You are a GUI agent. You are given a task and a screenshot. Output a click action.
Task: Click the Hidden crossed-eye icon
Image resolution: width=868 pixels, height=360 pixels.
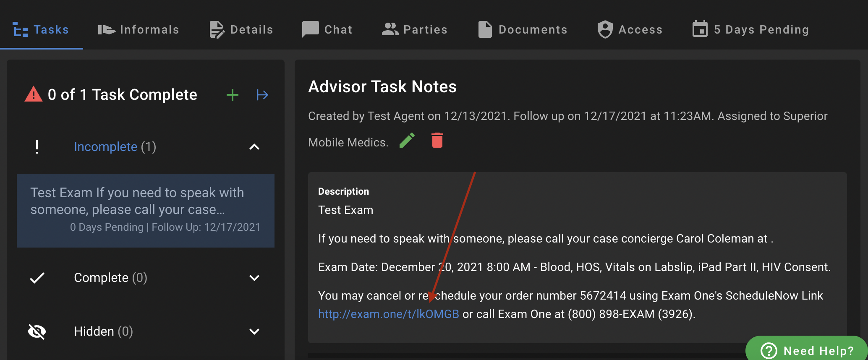[37, 331]
